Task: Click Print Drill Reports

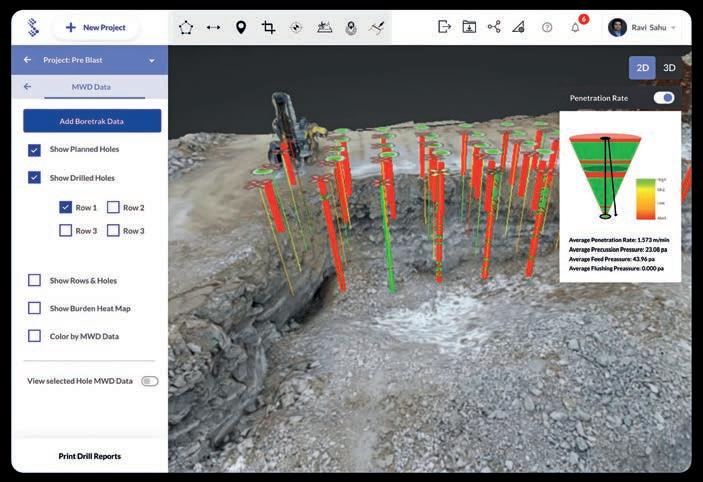Action: pyautogui.click(x=90, y=456)
